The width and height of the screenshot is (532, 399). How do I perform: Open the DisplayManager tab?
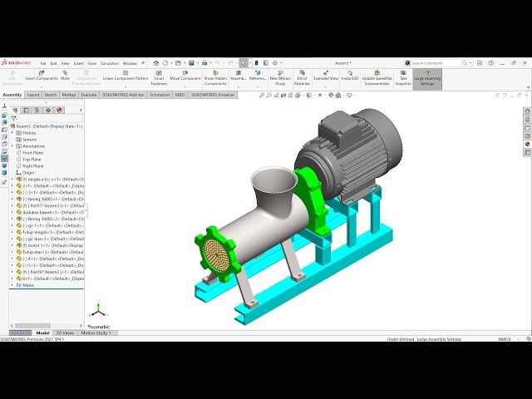click(59, 111)
